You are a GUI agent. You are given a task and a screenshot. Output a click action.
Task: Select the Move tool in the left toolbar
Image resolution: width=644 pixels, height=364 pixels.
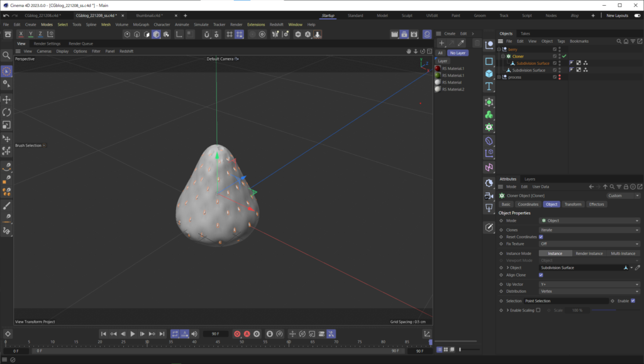click(x=7, y=99)
